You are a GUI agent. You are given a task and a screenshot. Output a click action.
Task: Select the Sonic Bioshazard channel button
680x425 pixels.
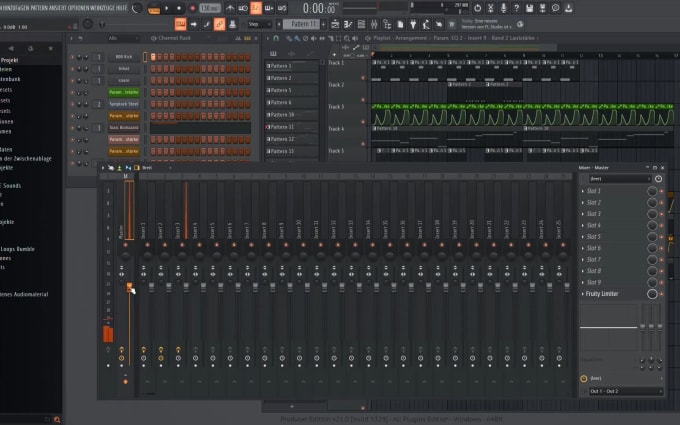coord(124,128)
